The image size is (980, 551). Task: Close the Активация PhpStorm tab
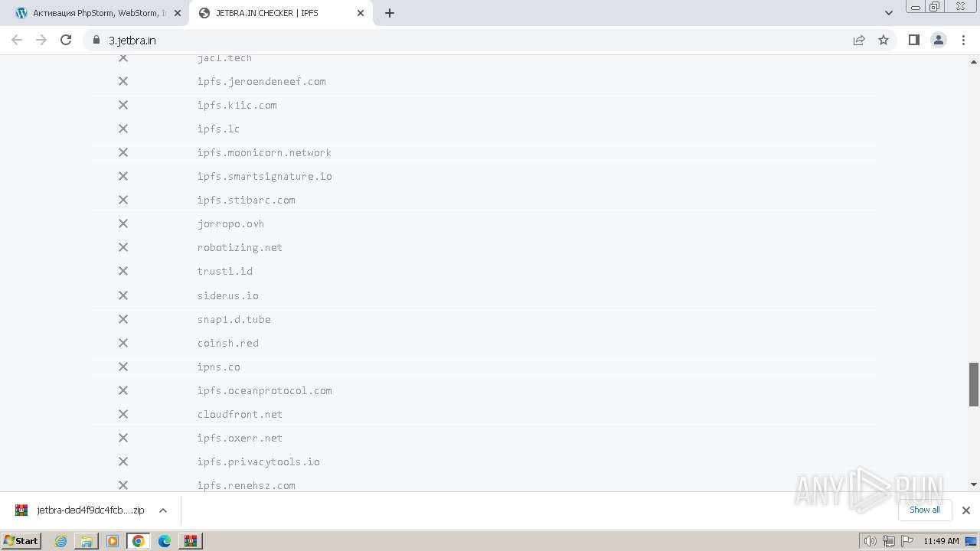pos(178,13)
